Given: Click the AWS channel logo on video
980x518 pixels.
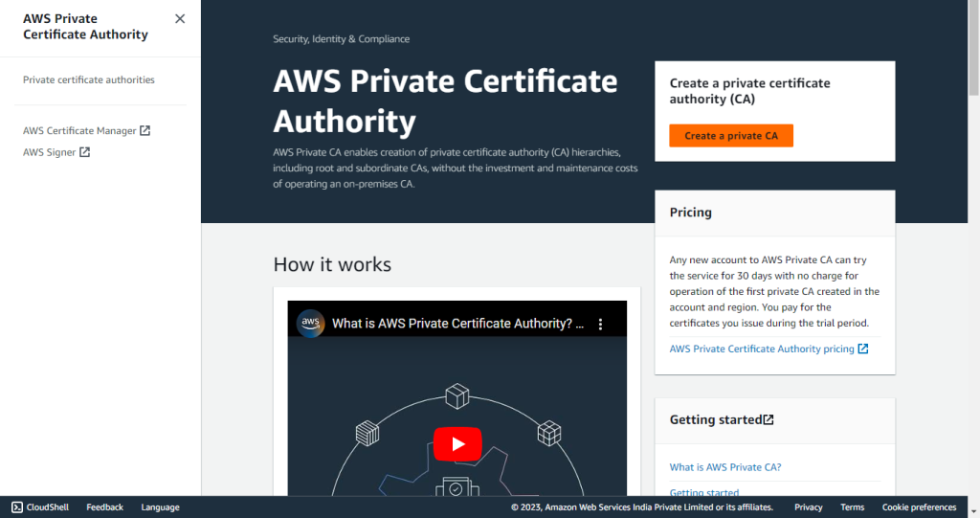Looking at the screenshot, I should point(311,324).
